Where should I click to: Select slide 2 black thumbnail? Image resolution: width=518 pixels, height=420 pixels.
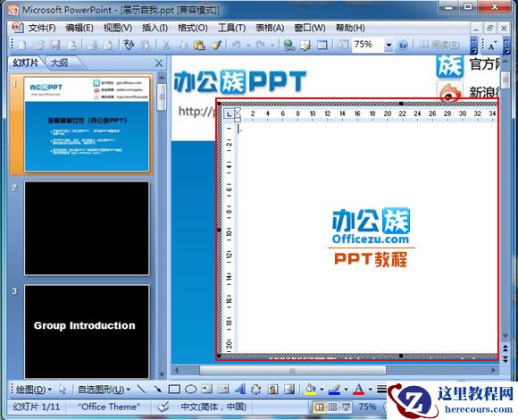tap(87, 228)
